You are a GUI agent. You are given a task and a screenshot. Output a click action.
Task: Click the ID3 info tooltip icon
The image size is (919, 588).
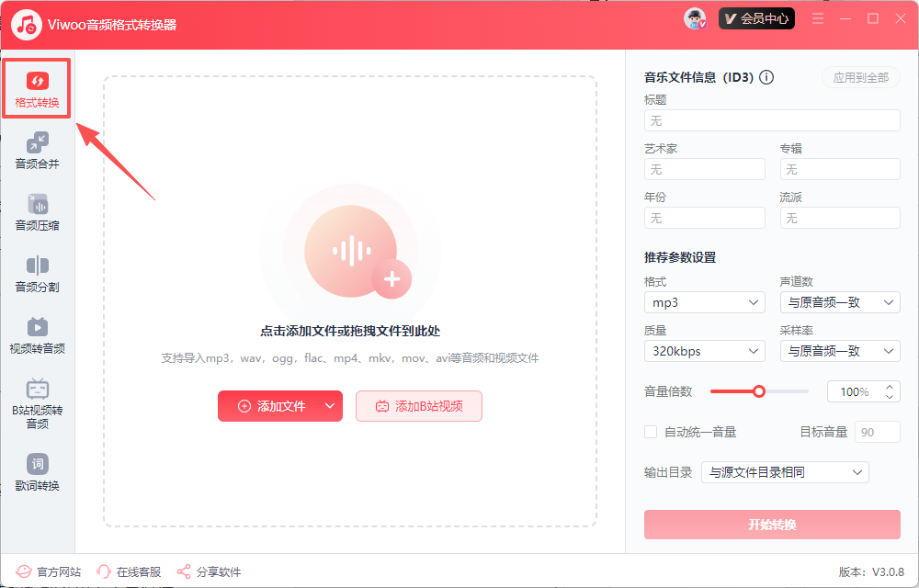point(766,77)
